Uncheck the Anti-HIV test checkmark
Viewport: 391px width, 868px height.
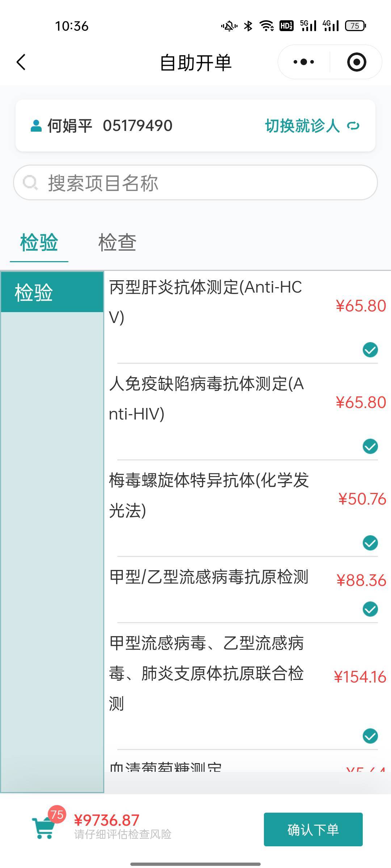(x=370, y=446)
